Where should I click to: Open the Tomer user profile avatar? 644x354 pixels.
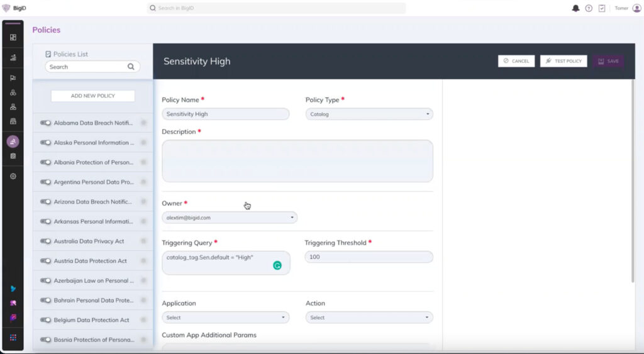tap(636, 8)
